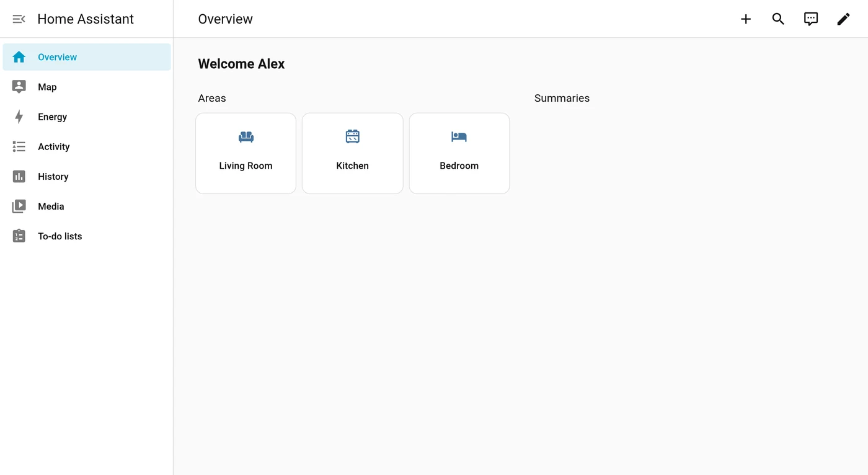The image size is (868, 475).
Task: Click the Overview page title in header
Action: (x=225, y=19)
